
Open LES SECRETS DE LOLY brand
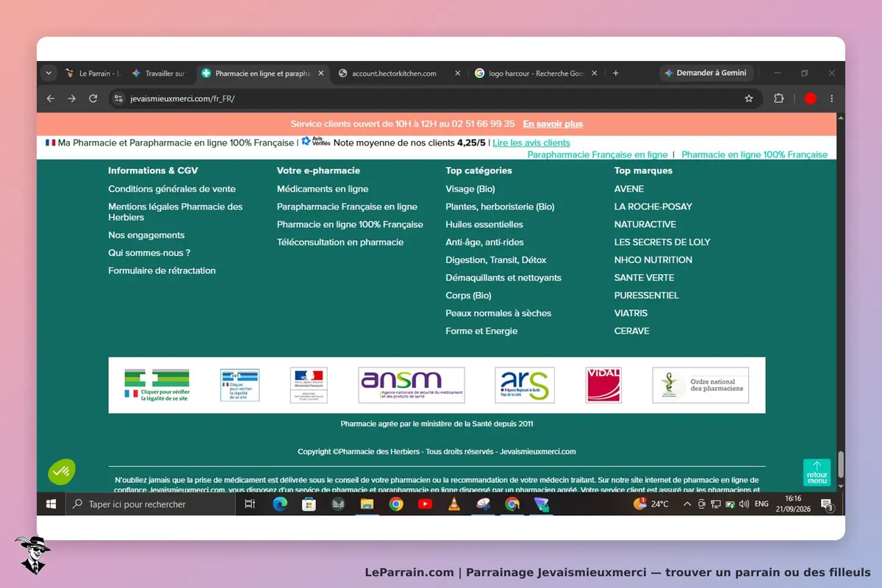pos(662,243)
